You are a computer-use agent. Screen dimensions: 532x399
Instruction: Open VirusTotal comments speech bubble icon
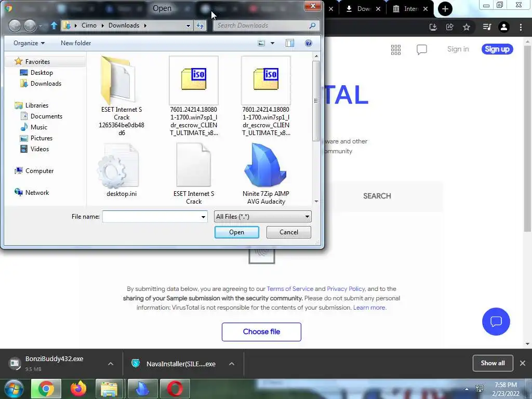pyautogui.click(x=422, y=49)
